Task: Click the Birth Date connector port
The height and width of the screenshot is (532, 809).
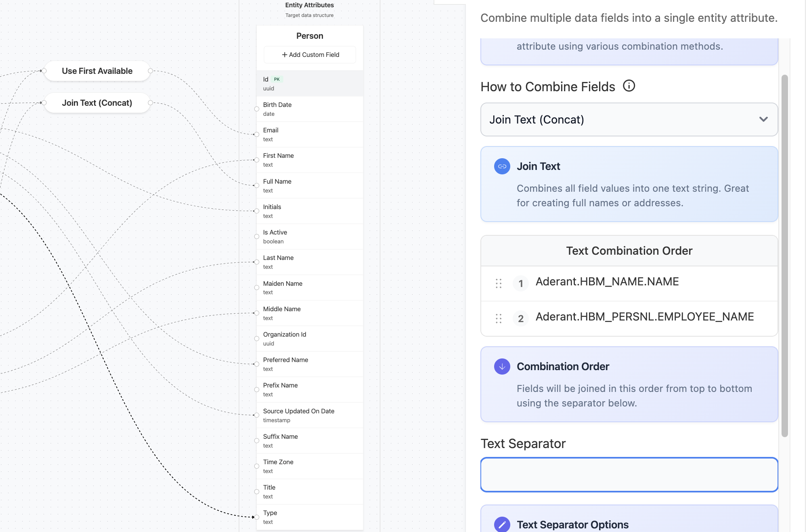Action: click(257, 109)
